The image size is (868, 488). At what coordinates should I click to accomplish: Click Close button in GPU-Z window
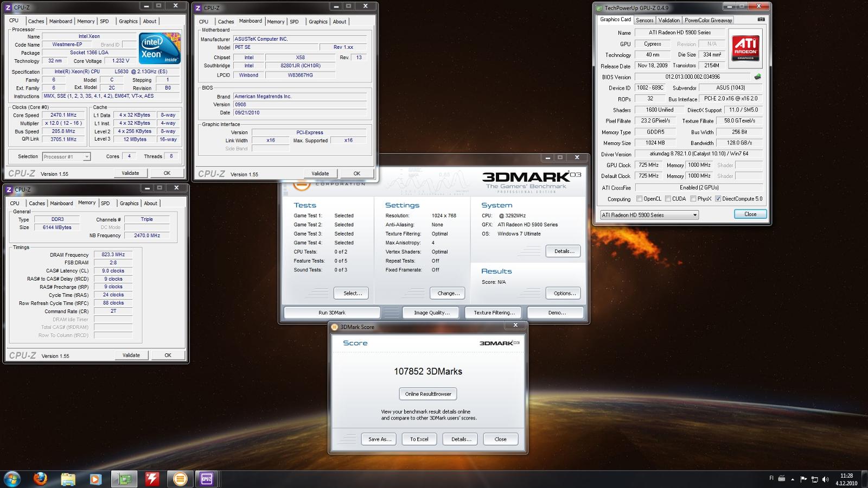pyautogui.click(x=750, y=214)
